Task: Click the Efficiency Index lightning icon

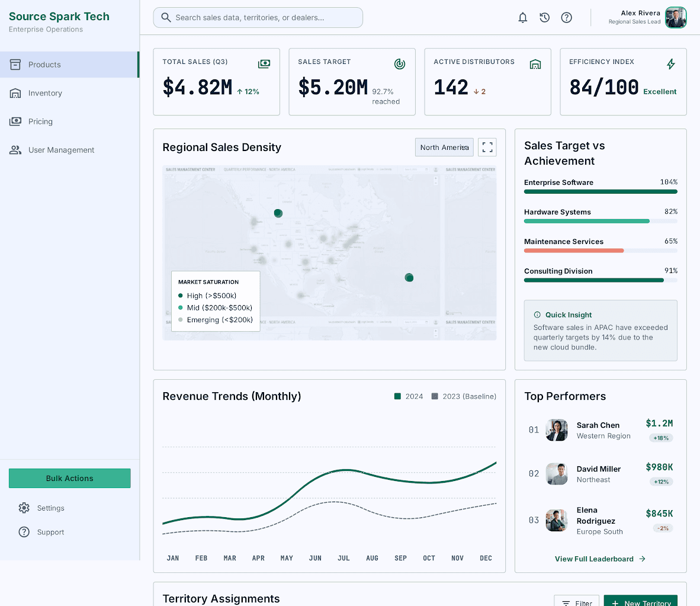Action: pos(671,64)
